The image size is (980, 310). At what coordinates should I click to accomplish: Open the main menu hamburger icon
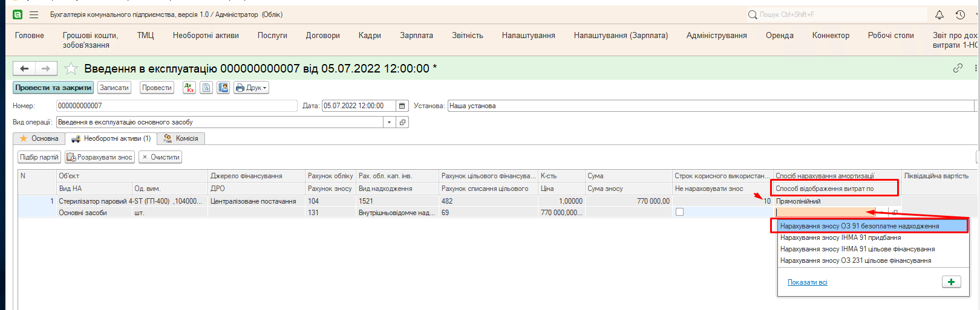(34, 15)
